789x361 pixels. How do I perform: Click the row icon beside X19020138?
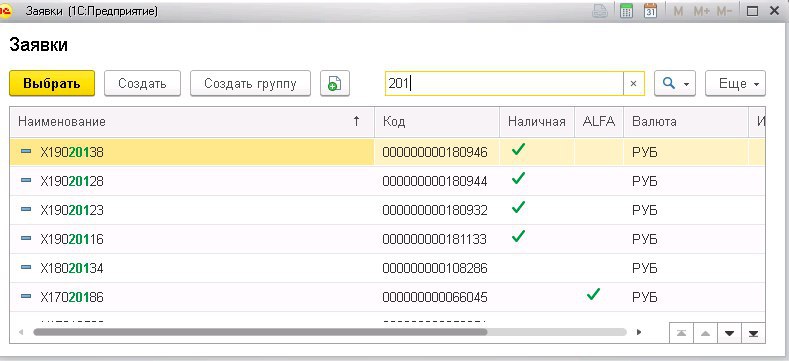tap(26, 152)
